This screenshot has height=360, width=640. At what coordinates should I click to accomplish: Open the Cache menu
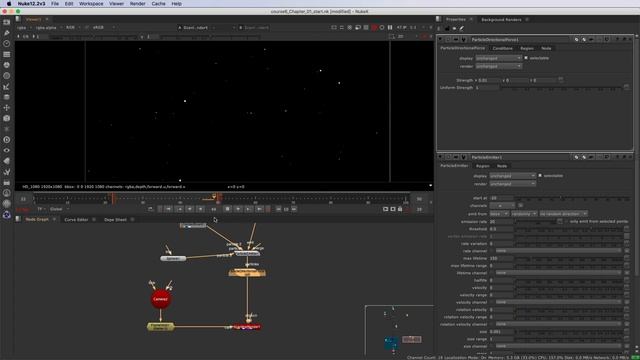(x=158, y=4)
